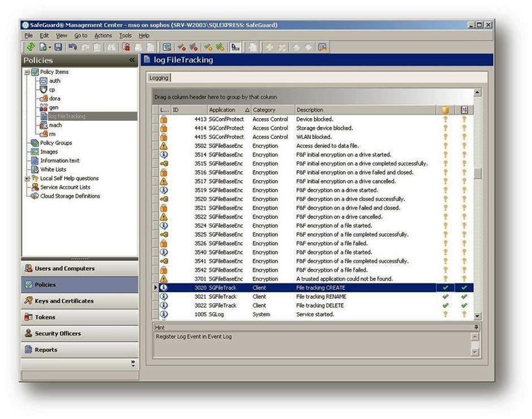Switch to the Logging tab
This screenshot has height=419, width=532.
[158, 78]
